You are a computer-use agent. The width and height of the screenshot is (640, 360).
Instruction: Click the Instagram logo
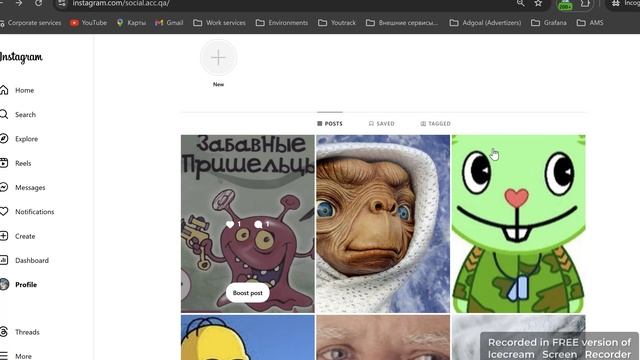coord(21,58)
